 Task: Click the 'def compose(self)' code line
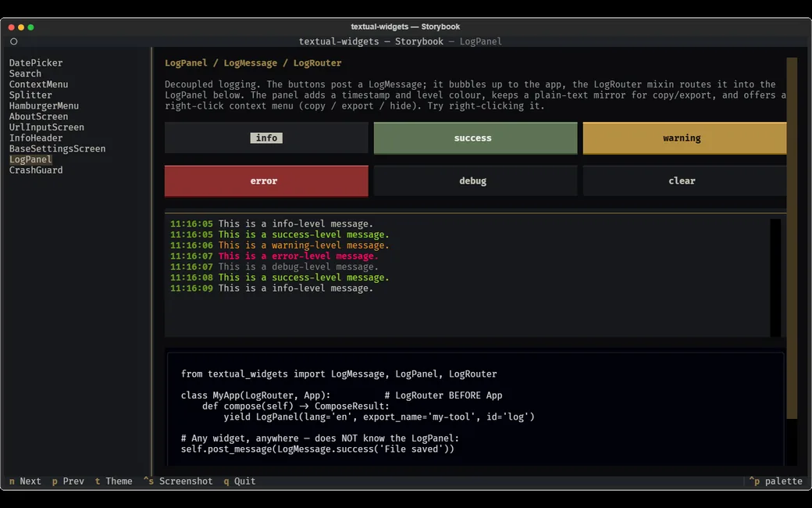pos(296,406)
